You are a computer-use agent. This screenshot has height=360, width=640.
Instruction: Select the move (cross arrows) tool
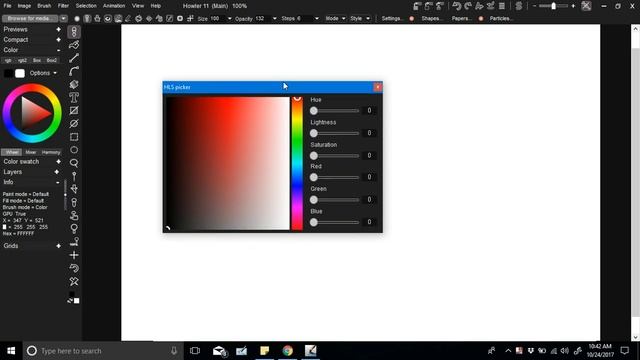pos(74,255)
